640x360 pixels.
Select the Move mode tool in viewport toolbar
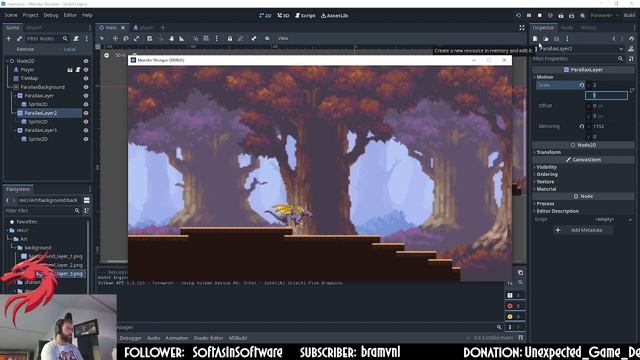tap(115, 38)
